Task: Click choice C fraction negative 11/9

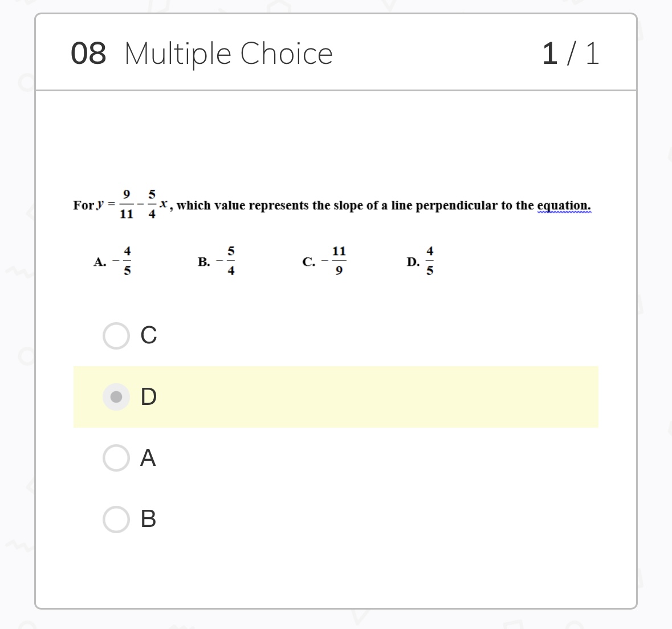Action: pos(335,261)
